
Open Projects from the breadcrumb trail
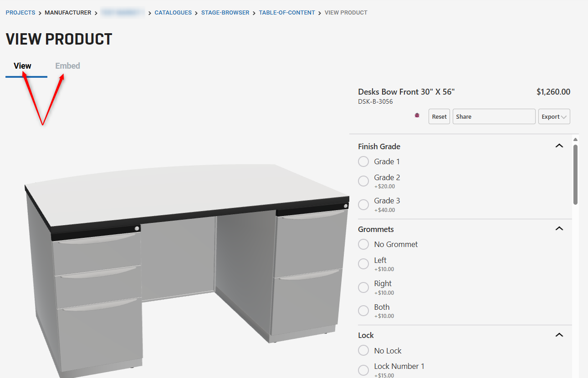20,12
